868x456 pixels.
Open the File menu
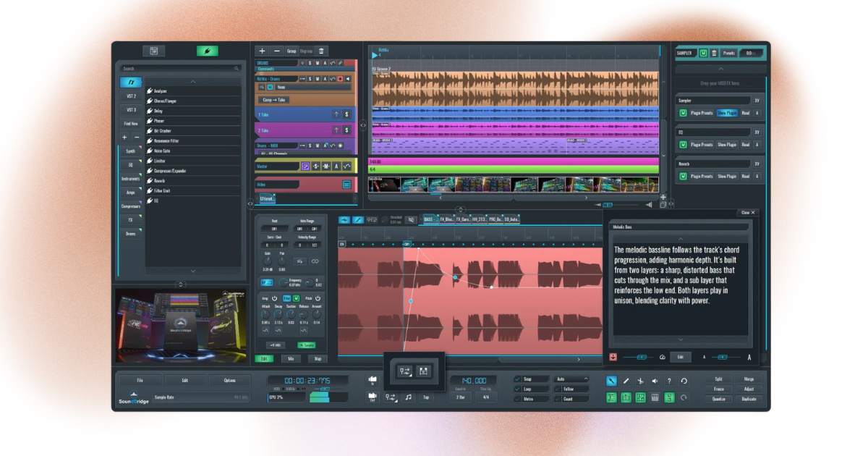[x=140, y=381]
